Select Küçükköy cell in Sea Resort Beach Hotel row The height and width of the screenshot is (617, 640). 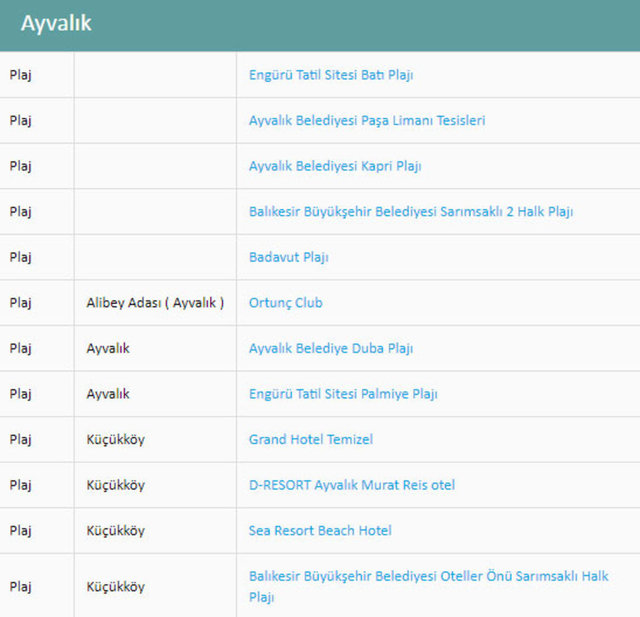(x=115, y=531)
